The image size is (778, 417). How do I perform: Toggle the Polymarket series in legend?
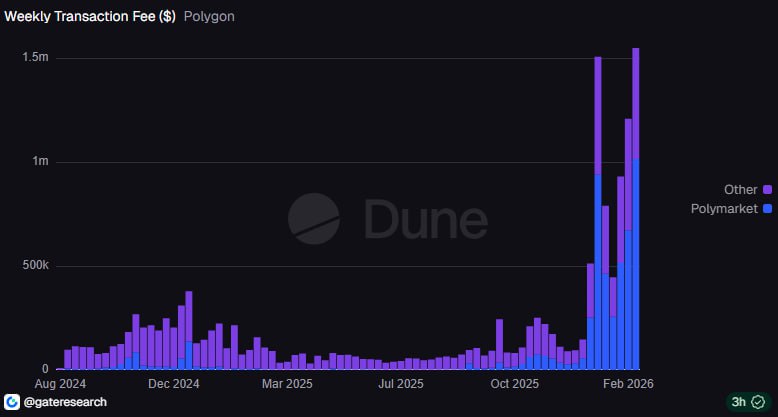(724, 208)
